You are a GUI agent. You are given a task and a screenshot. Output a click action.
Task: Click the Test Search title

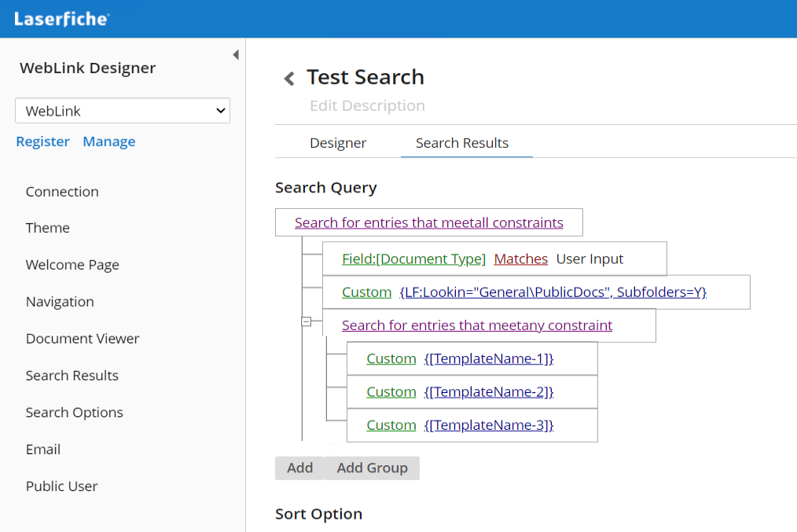(365, 77)
